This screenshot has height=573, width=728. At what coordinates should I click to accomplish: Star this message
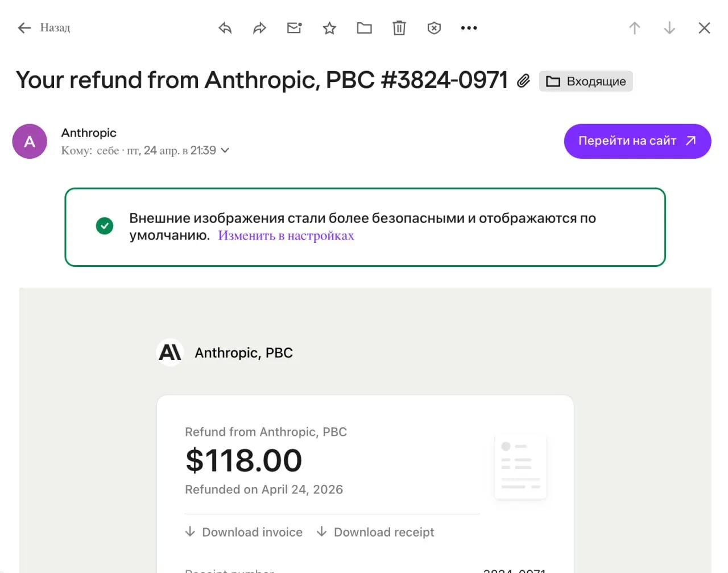coord(329,28)
